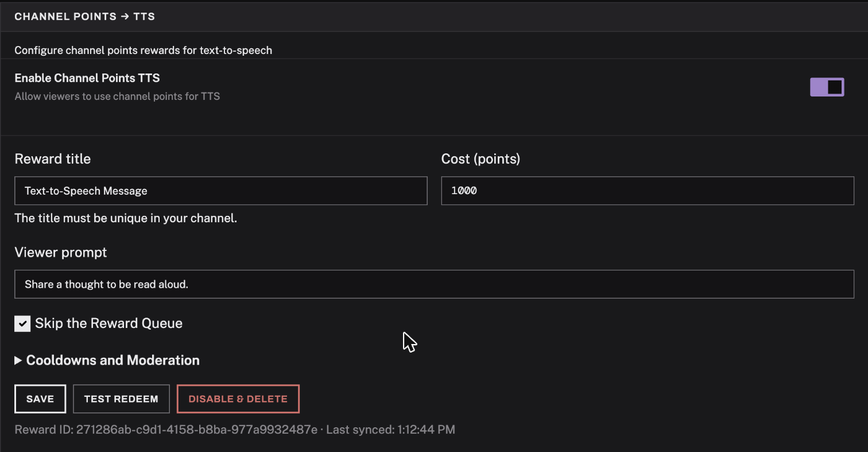Focus the Cost (points) input field
868x452 pixels.
(648, 191)
